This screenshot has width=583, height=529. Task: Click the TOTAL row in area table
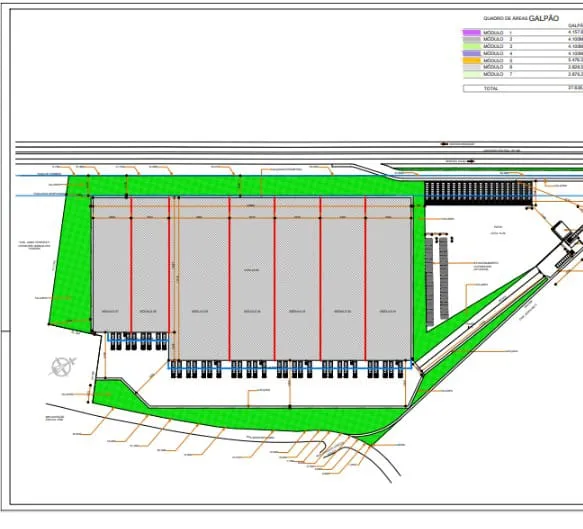(523, 88)
